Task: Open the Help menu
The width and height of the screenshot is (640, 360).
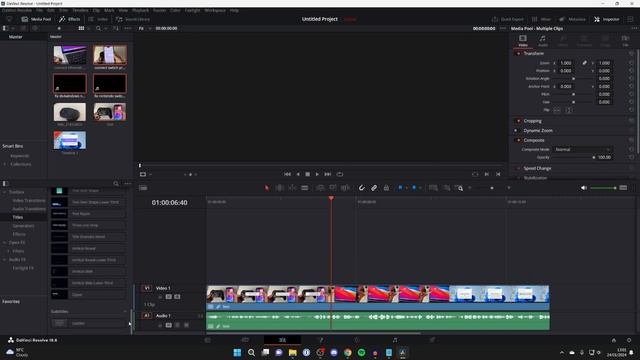Action: (234, 10)
